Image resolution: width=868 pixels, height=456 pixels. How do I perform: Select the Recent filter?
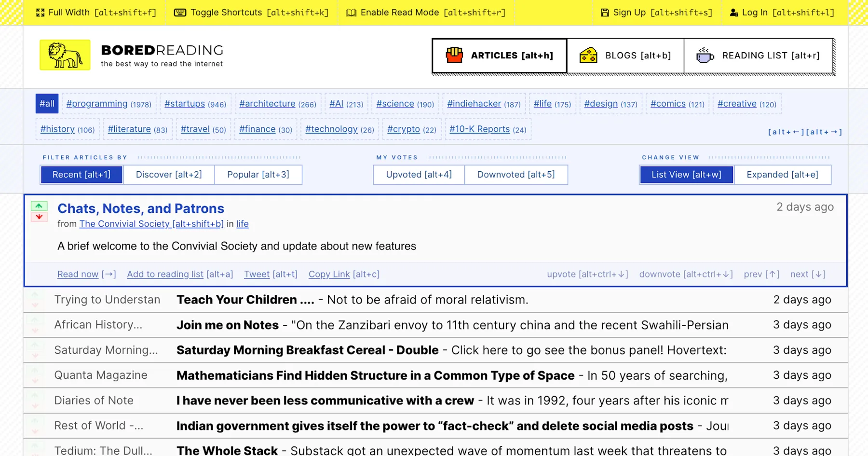tap(81, 175)
